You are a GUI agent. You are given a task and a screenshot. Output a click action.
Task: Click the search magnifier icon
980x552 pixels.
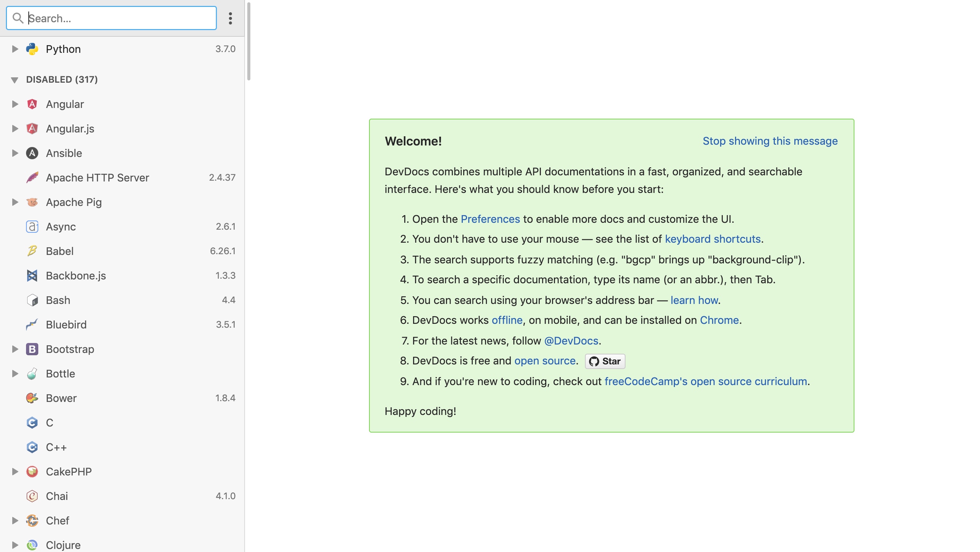pos(18,18)
